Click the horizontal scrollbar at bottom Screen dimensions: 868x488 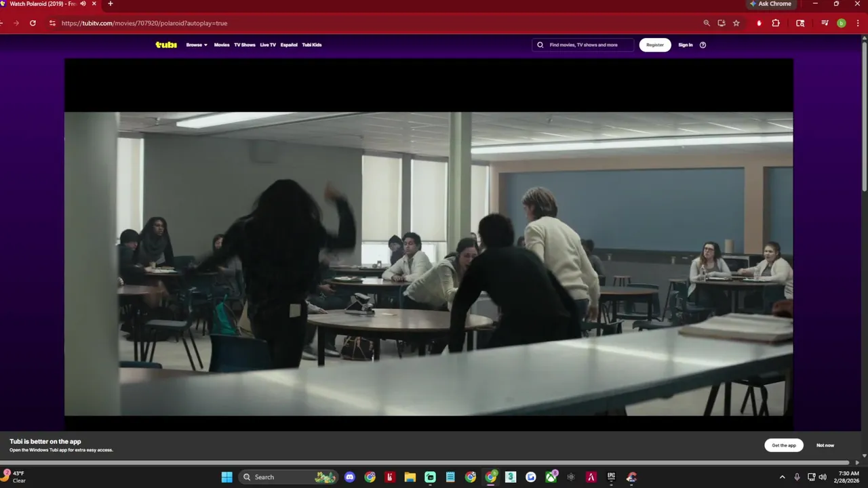tap(429, 464)
